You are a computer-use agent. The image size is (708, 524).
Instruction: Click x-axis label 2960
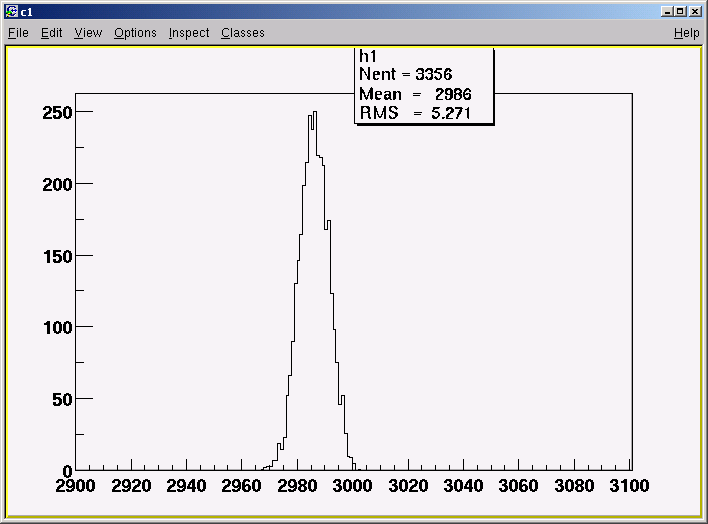coord(242,486)
